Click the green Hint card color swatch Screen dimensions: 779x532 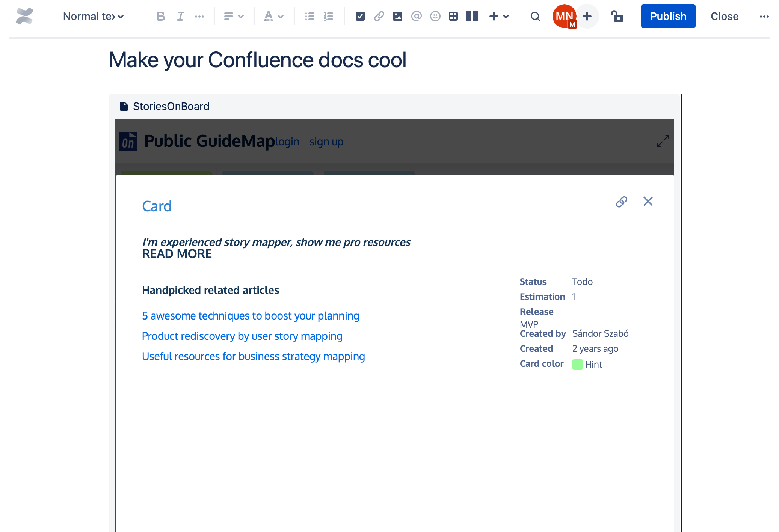[577, 364]
